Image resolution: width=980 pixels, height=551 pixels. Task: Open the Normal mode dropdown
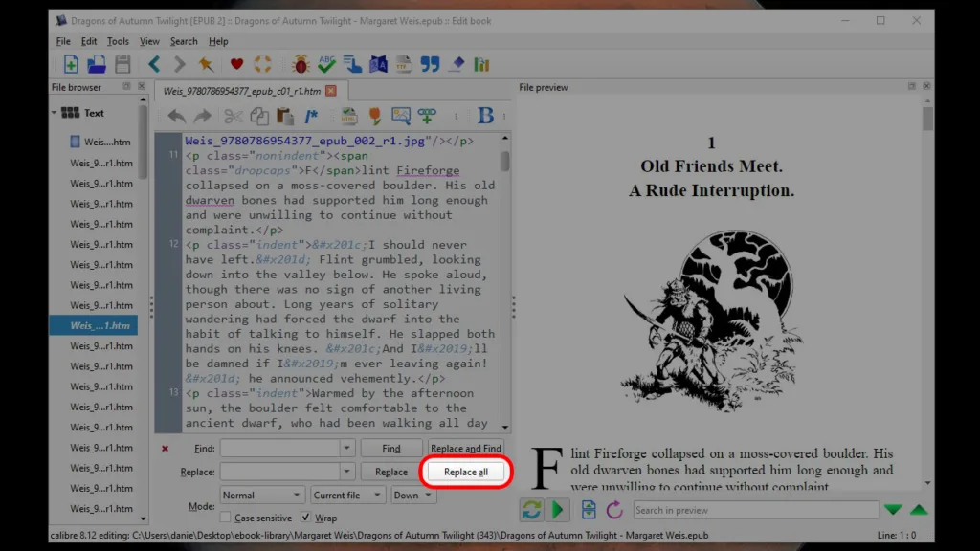tap(261, 495)
